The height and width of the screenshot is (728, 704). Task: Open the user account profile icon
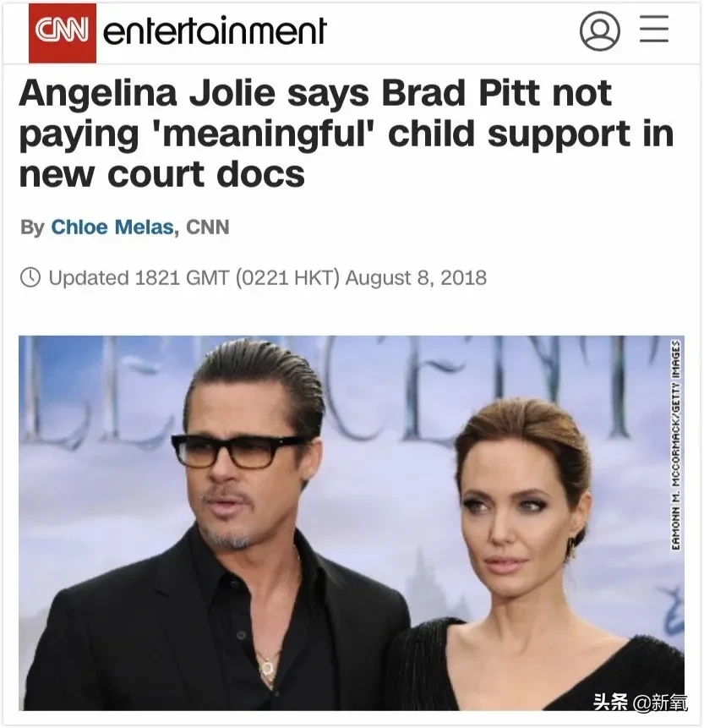[599, 31]
